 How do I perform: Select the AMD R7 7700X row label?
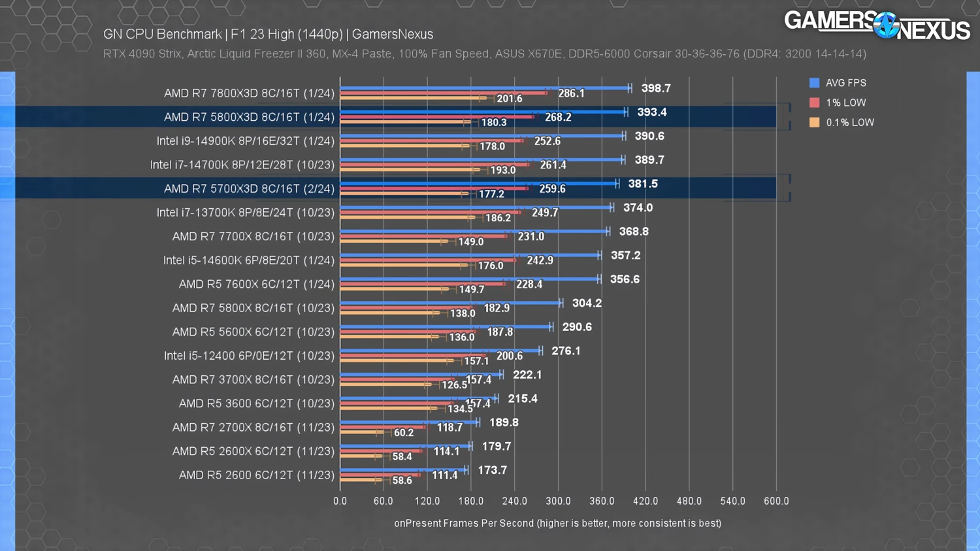[253, 236]
